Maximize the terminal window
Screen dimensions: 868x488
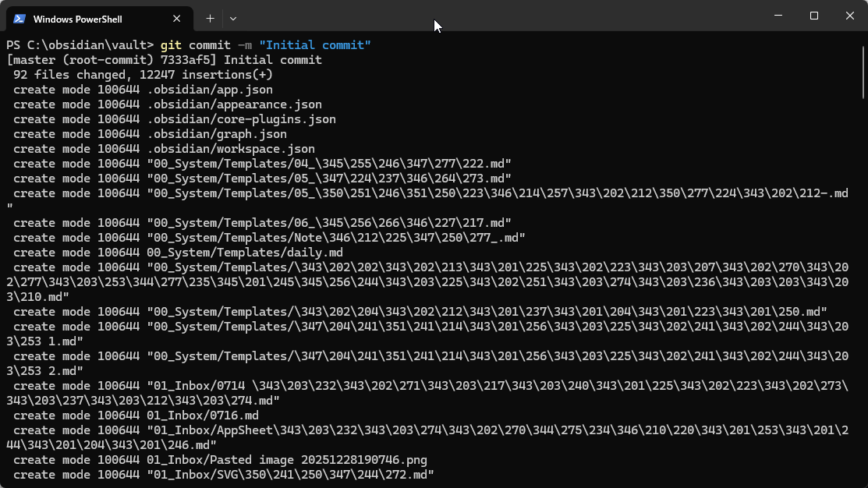coord(813,16)
